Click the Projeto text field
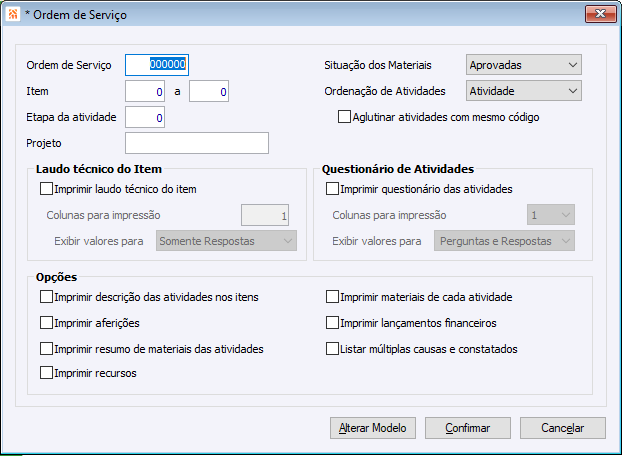 (x=197, y=143)
